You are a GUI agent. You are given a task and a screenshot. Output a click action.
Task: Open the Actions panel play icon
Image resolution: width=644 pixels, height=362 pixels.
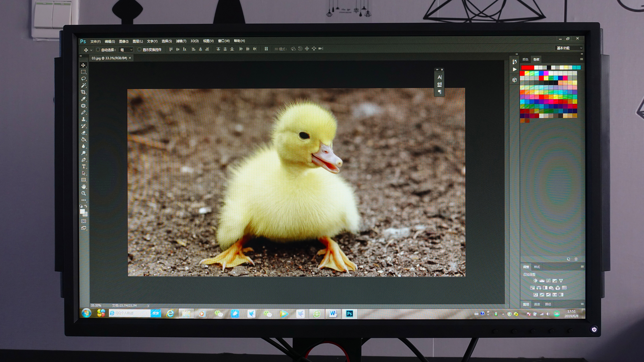pyautogui.click(x=515, y=70)
